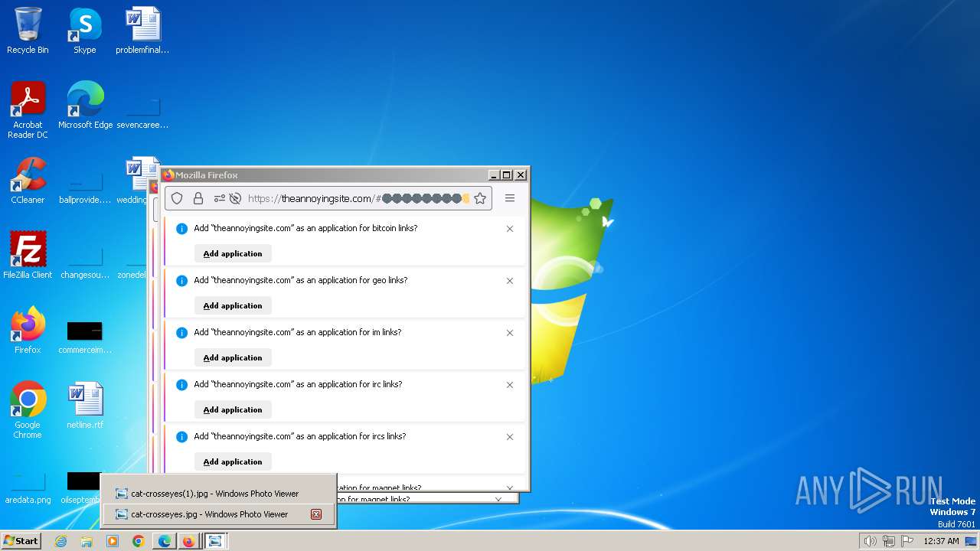The width and height of the screenshot is (980, 551).
Task: Open Windows Media Player from taskbar
Action: pos(113,541)
